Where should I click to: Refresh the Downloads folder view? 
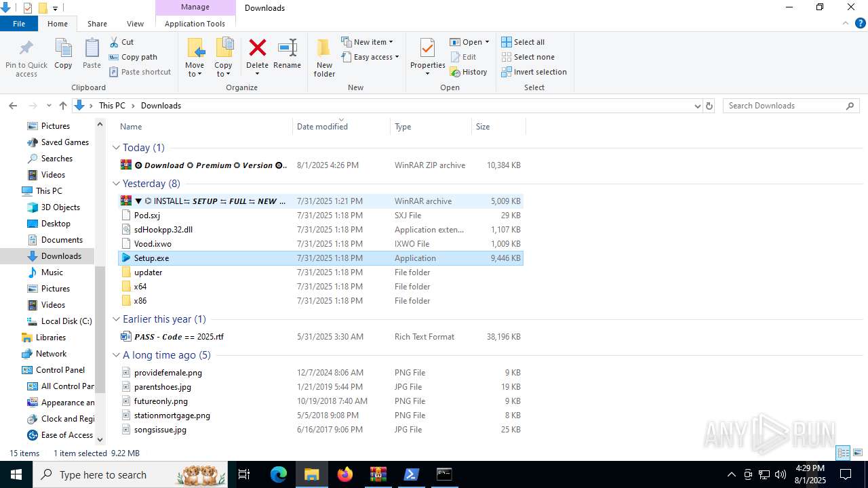709,106
